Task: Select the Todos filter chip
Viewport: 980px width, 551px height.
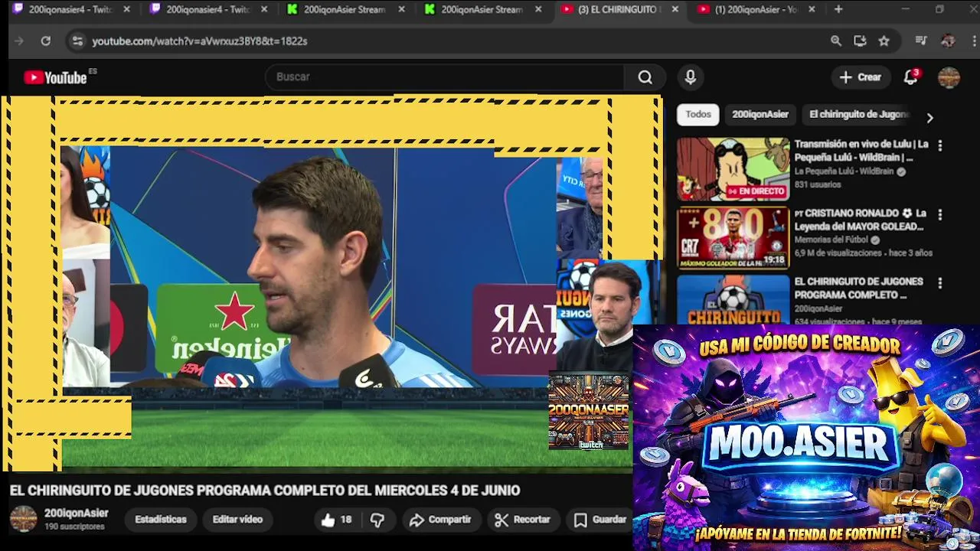Action: click(x=697, y=115)
